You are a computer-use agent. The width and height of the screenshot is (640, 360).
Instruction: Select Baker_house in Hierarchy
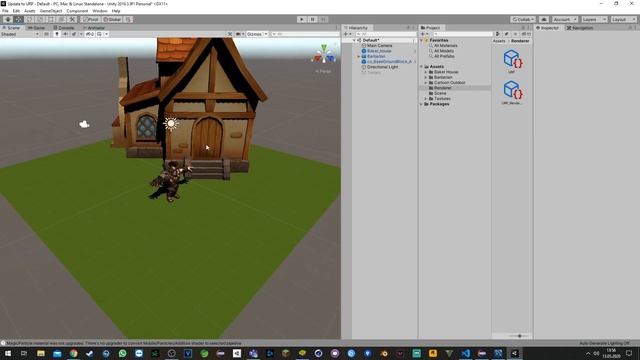(x=379, y=51)
